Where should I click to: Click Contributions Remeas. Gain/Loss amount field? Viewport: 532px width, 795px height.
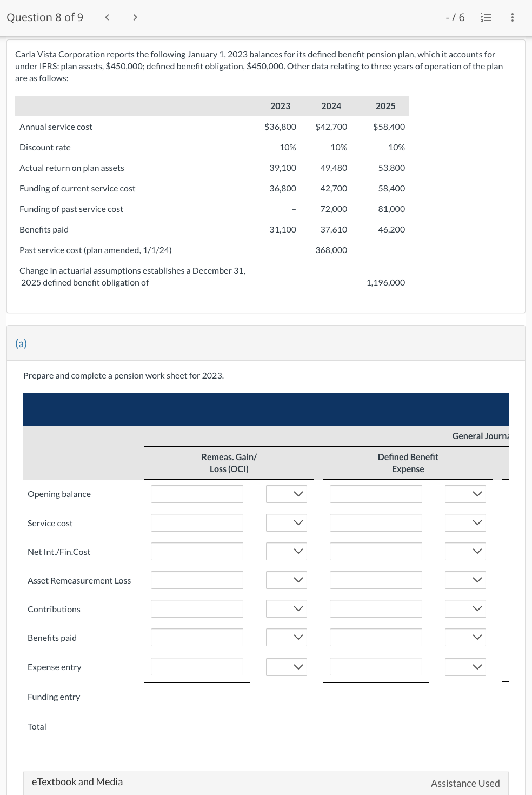pyautogui.click(x=197, y=608)
